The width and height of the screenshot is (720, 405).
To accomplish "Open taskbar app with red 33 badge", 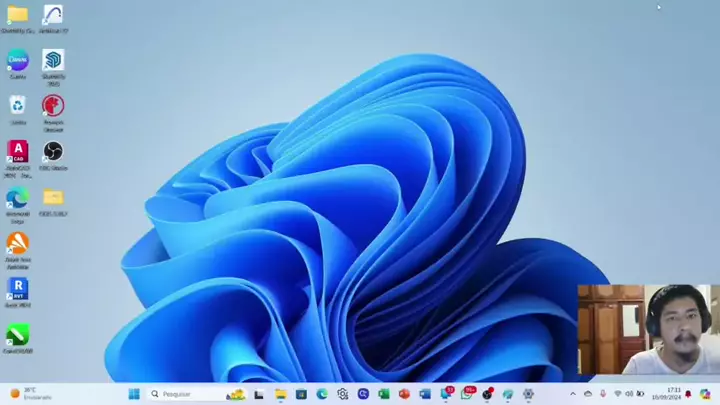I will (x=446, y=394).
